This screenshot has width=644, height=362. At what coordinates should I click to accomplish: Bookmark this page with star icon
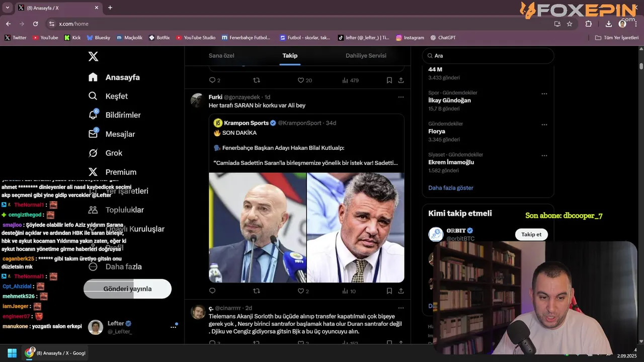click(570, 24)
